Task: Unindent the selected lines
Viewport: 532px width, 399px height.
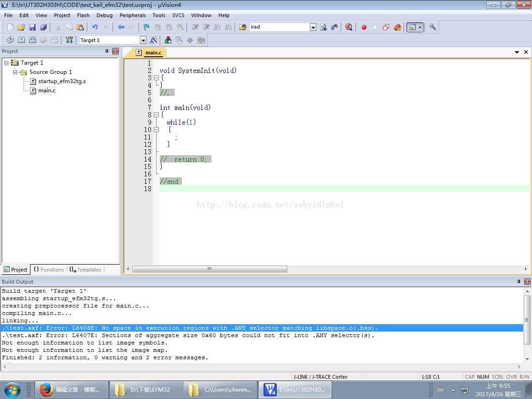Action: 206,27
